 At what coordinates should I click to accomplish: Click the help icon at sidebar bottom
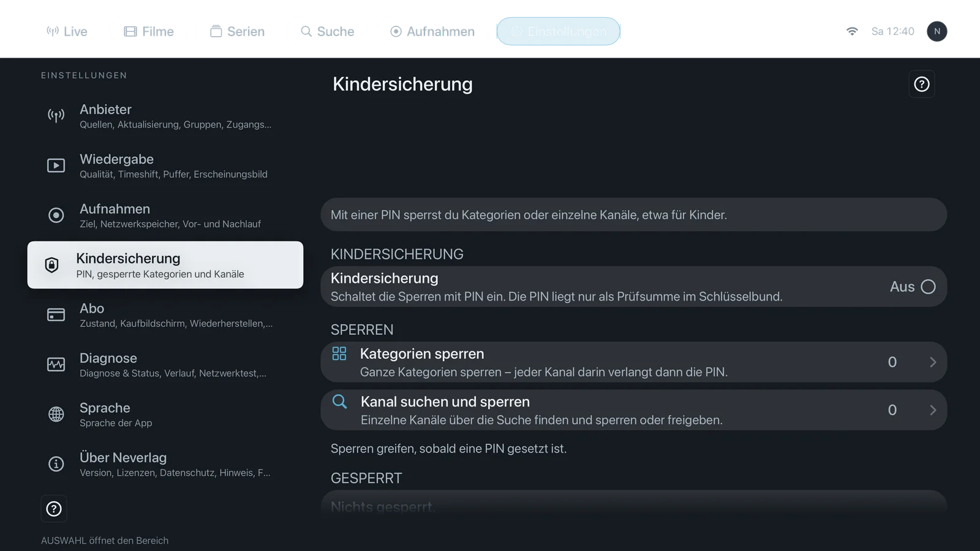[x=54, y=509]
